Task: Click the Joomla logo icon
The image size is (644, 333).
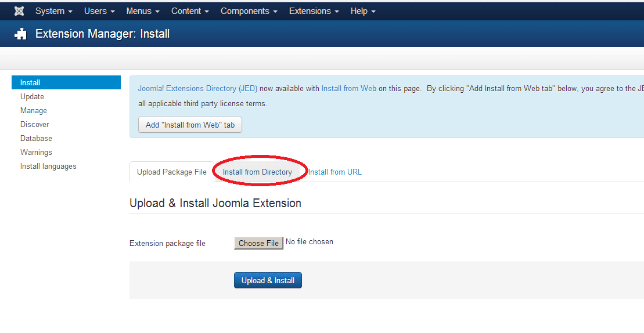Action: point(19,11)
